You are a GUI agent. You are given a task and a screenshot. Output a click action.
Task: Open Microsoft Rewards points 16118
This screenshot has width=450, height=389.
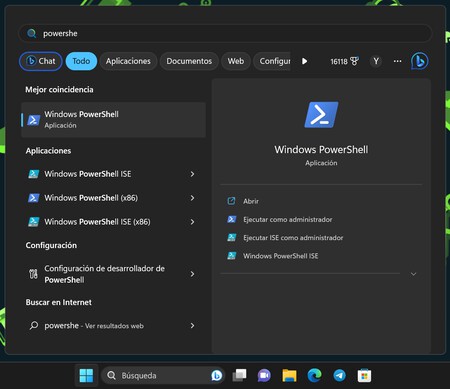[344, 61]
